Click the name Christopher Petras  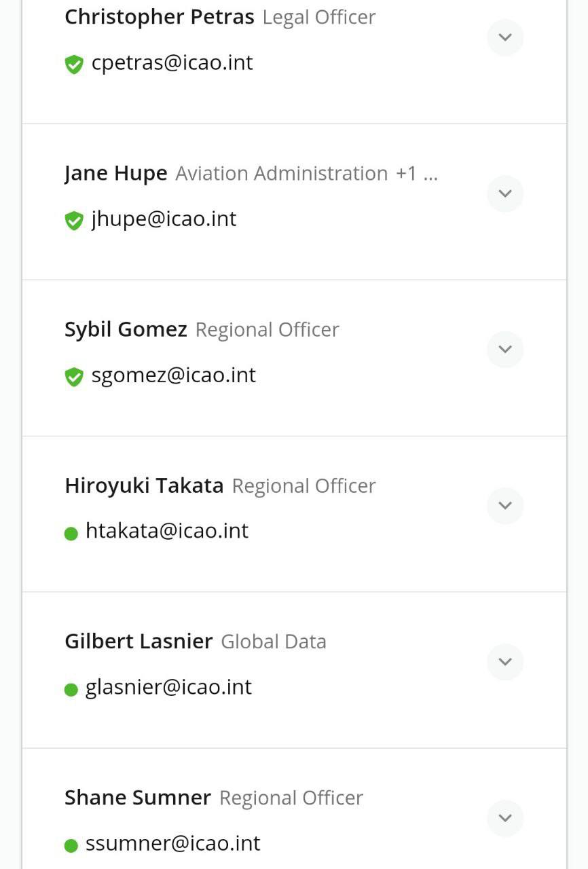[x=160, y=17]
